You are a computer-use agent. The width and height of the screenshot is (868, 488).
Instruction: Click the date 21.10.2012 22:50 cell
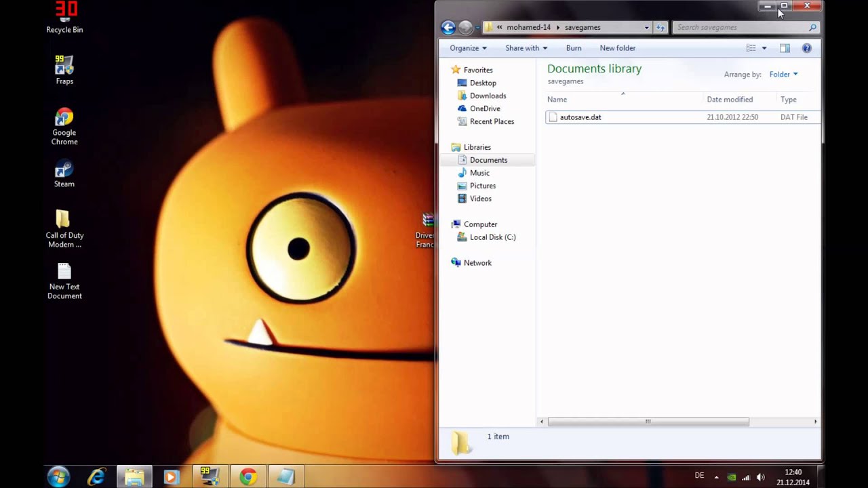click(x=732, y=117)
